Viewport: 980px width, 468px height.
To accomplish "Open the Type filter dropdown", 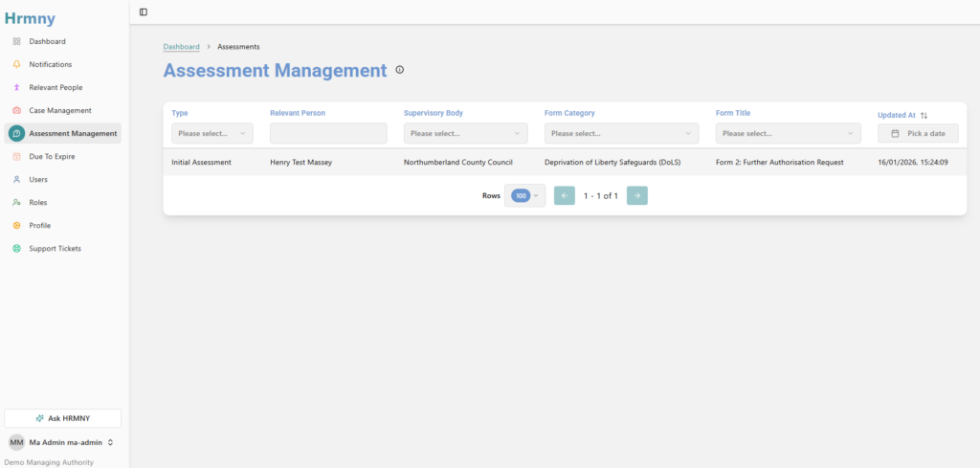I will (212, 133).
